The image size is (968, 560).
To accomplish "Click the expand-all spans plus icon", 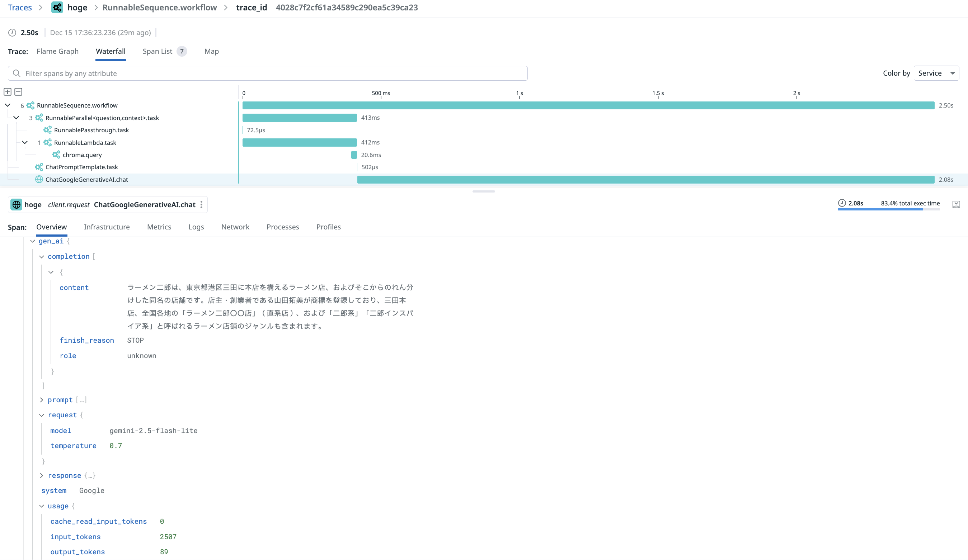I will (7, 92).
